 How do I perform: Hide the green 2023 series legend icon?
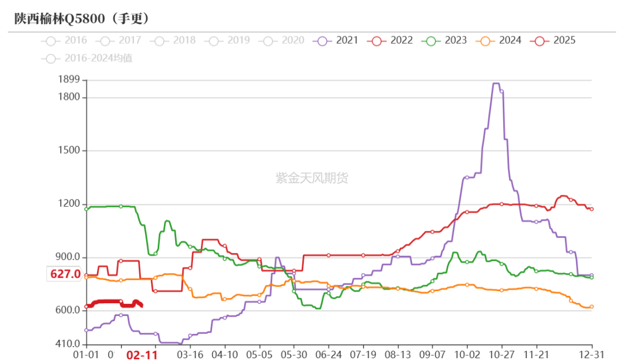pos(431,41)
